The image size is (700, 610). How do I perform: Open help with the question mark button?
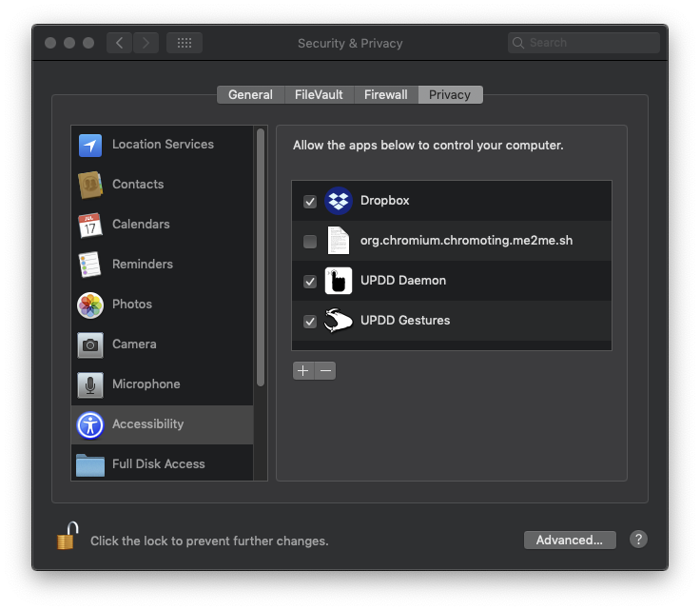(638, 539)
